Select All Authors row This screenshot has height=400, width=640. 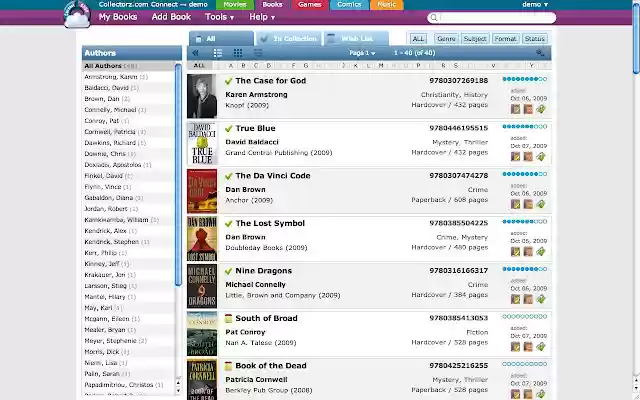coord(129,66)
